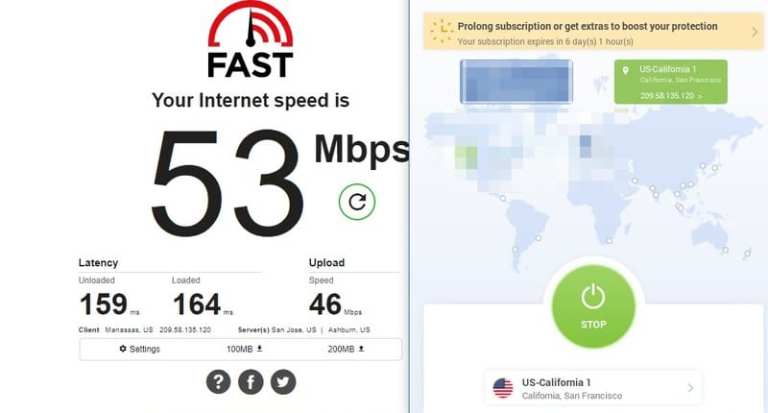Click the 100MB download data indicator
This screenshot has width=768, height=413.
[244, 349]
